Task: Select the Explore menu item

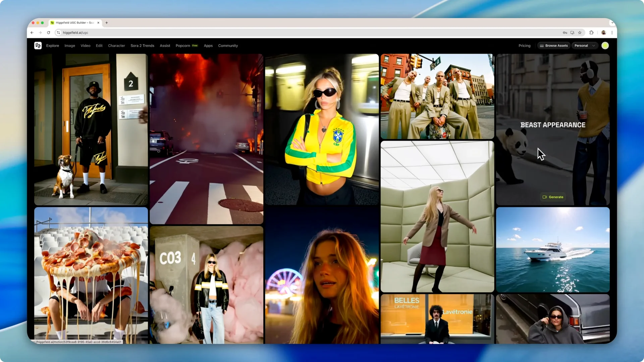Action: (52, 46)
